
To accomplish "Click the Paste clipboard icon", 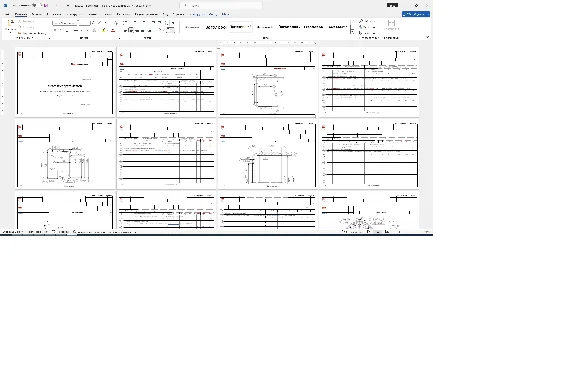I will pyautogui.click(x=11, y=24).
